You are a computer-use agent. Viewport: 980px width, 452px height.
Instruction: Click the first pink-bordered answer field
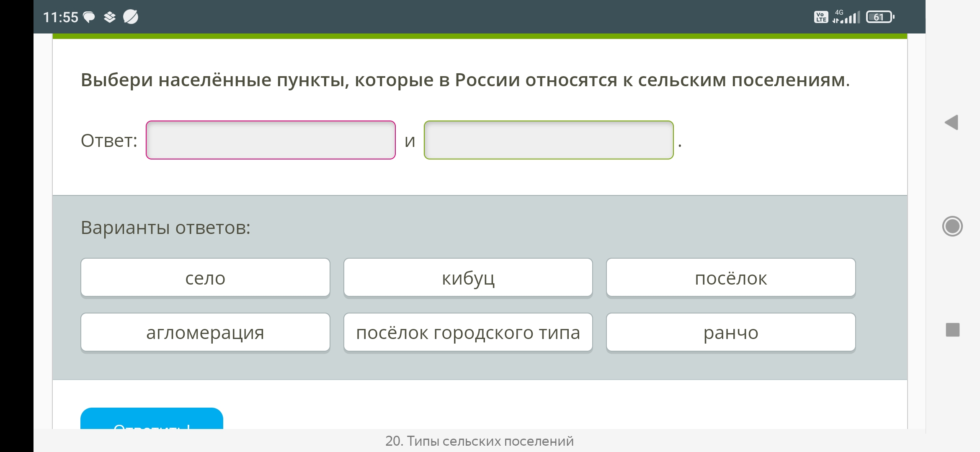click(x=271, y=140)
